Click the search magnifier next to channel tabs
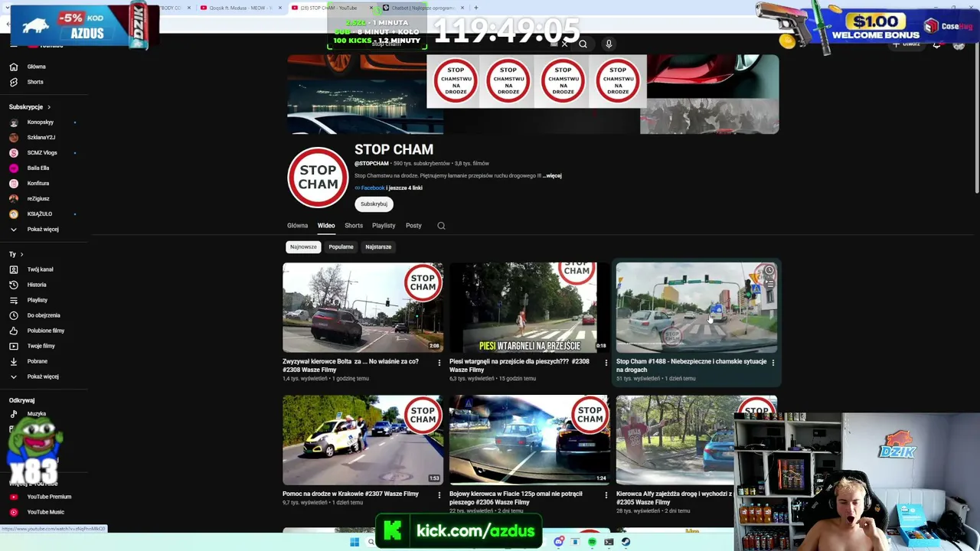The height and width of the screenshot is (551, 980). tap(441, 226)
